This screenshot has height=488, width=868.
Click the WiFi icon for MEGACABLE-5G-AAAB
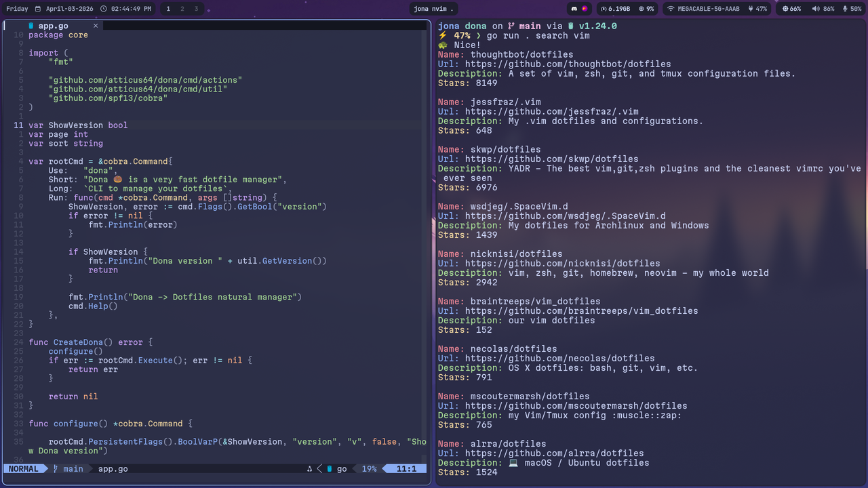tap(670, 9)
